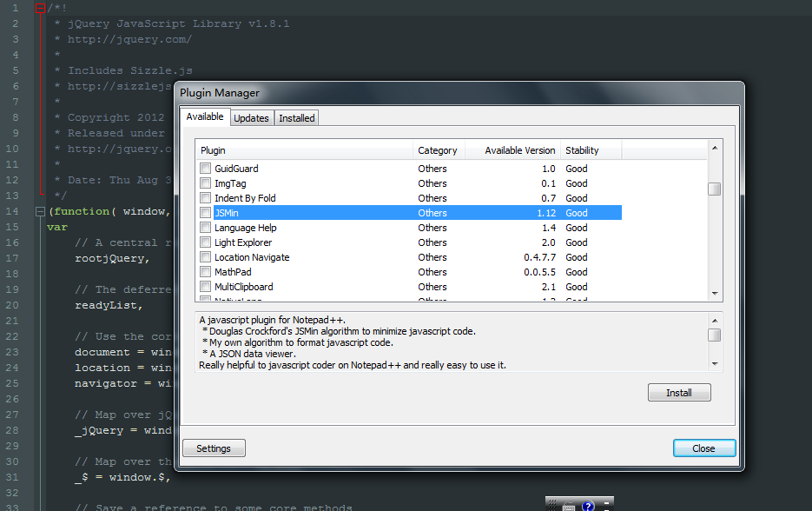
Task: Click the Close button in Plugin Manager
Action: 703,448
